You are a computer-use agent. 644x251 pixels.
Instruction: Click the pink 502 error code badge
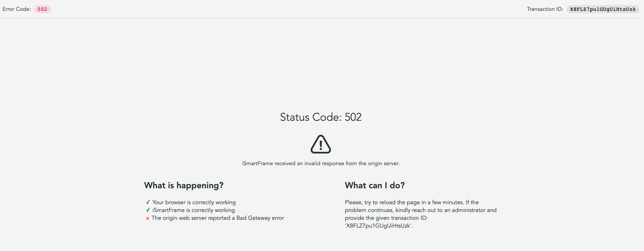42,9
